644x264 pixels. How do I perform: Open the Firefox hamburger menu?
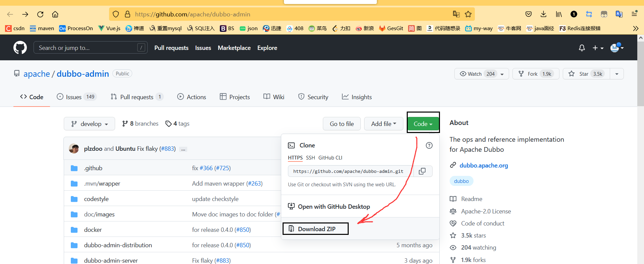point(634,14)
